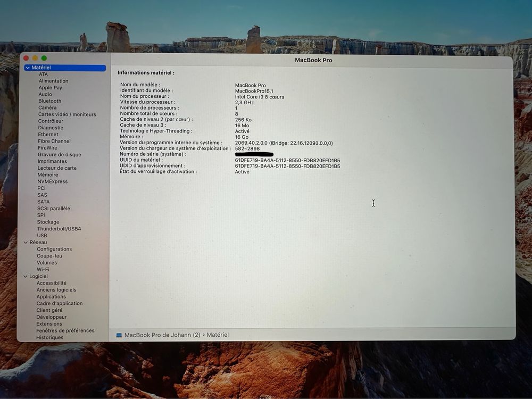This screenshot has height=399, width=532.
Task: Select SAS in the sidebar
Action: (42, 195)
